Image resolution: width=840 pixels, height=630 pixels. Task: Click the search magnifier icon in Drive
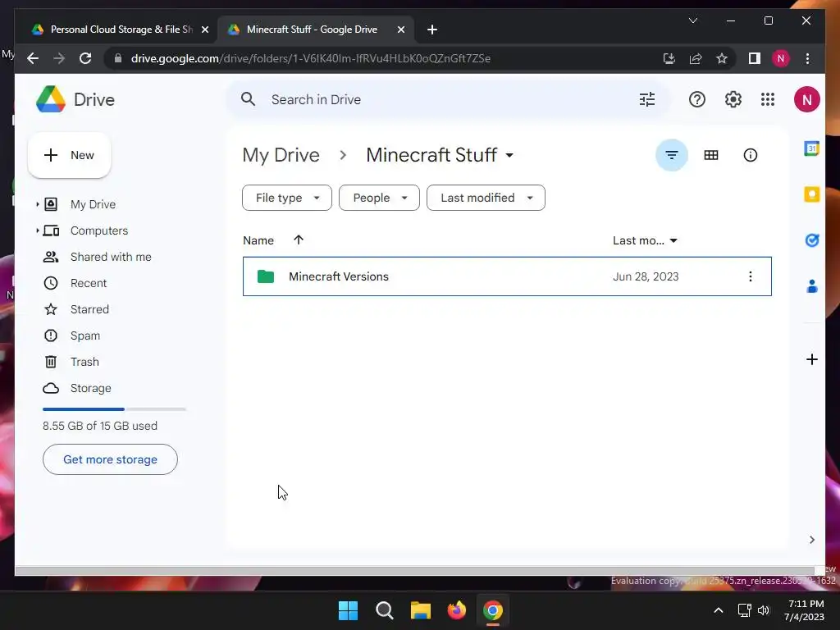[248, 99]
